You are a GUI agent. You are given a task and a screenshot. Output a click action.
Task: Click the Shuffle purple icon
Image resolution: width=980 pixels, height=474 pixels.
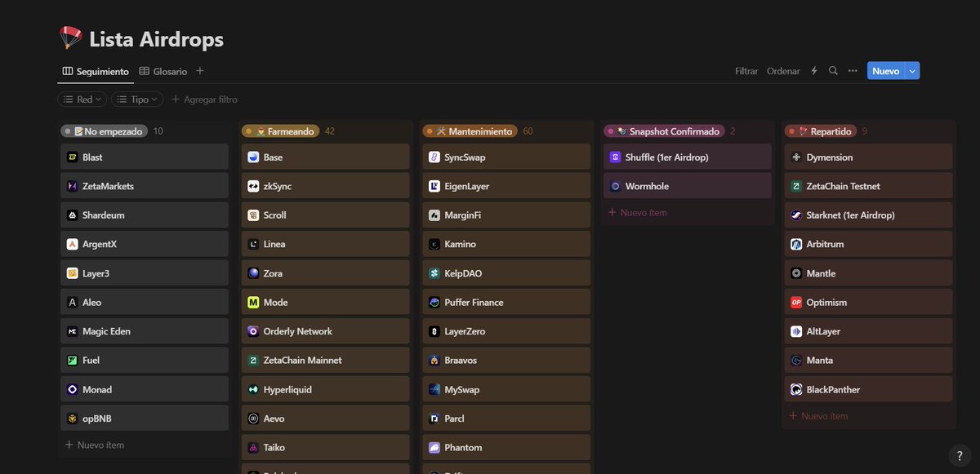tap(615, 157)
